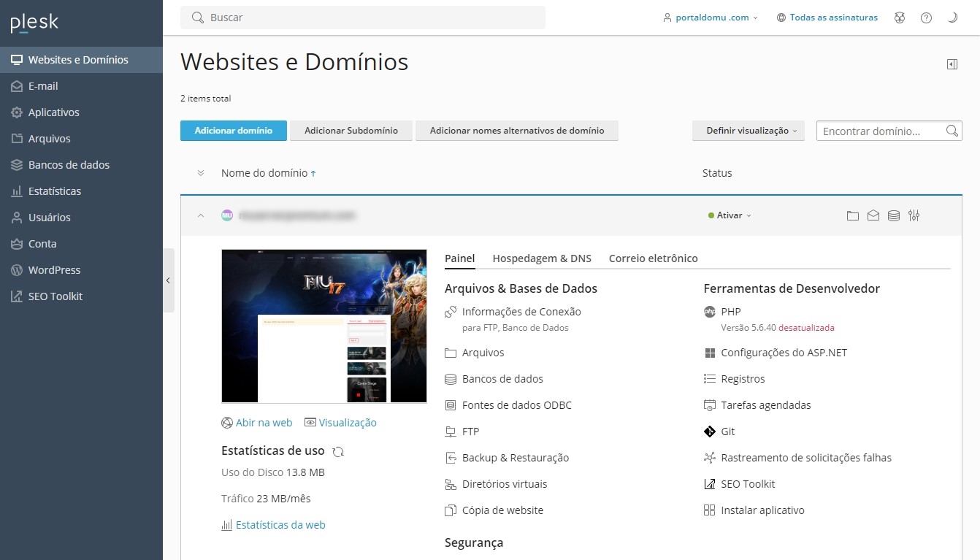Open the portaldomu account dropdown
This screenshot has width=980, height=560.
pyautogui.click(x=711, y=18)
